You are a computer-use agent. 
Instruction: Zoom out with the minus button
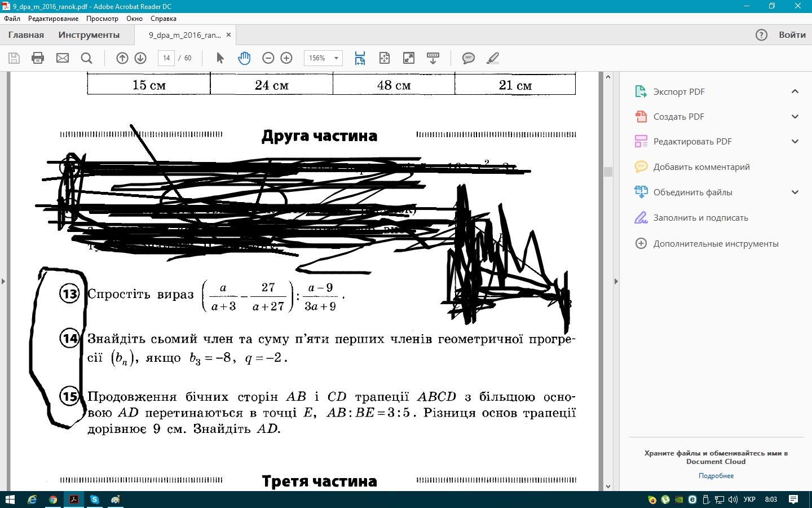pos(268,58)
